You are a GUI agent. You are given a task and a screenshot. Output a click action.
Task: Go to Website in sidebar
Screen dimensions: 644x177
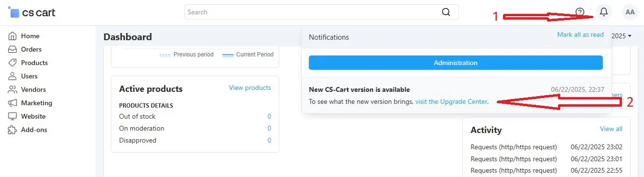[x=33, y=116]
